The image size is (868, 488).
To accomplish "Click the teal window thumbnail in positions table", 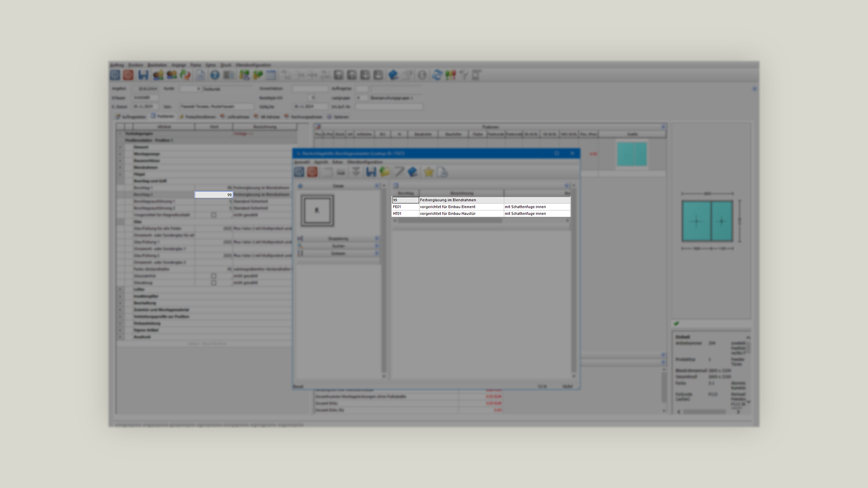I will tap(632, 154).
